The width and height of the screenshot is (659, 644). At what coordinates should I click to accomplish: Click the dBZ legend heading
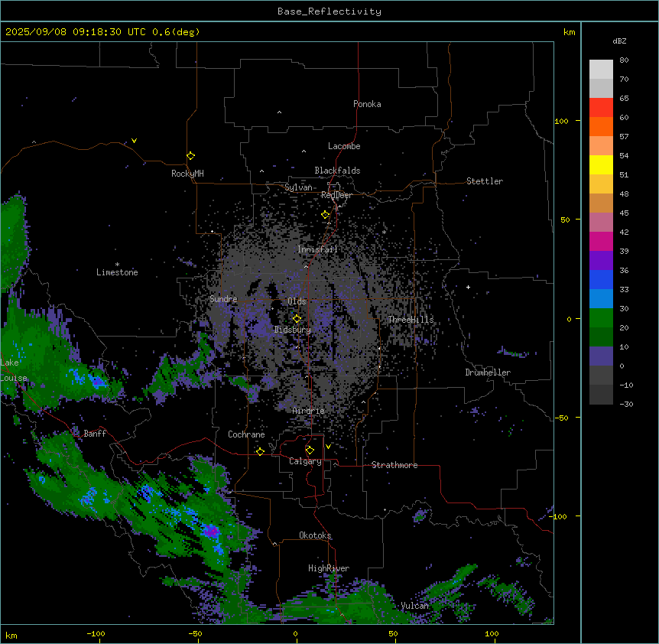point(619,41)
